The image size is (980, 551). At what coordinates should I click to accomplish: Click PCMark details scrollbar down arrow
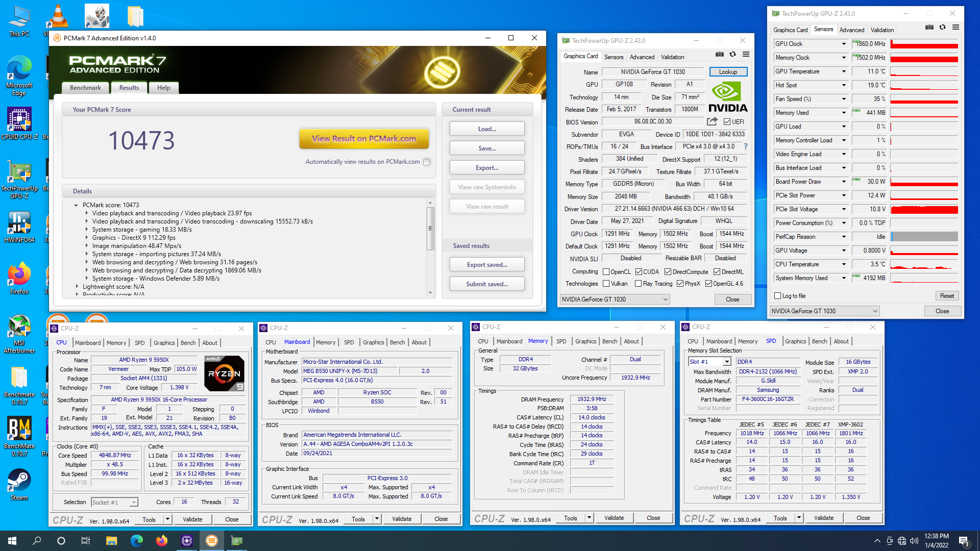click(430, 293)
